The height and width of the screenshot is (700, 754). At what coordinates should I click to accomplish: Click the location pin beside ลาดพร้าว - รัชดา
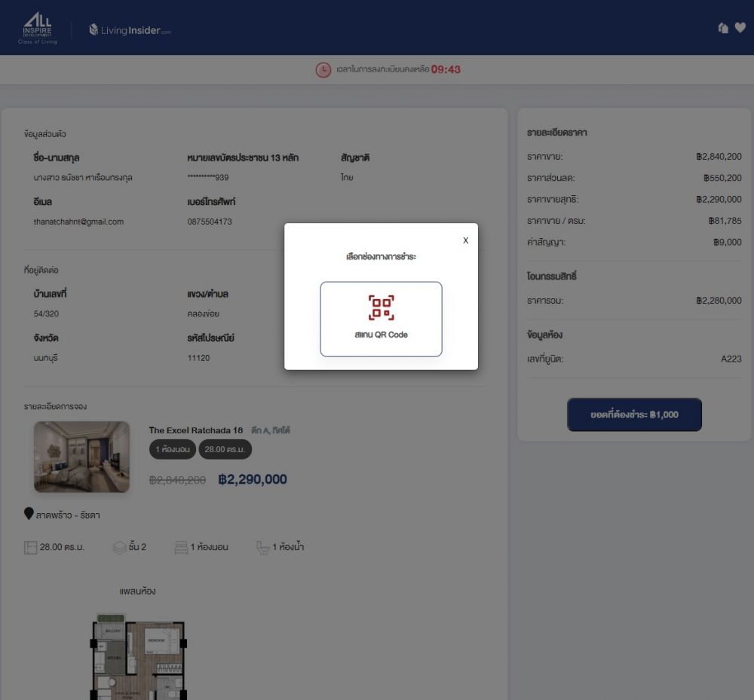click(29, 514)
